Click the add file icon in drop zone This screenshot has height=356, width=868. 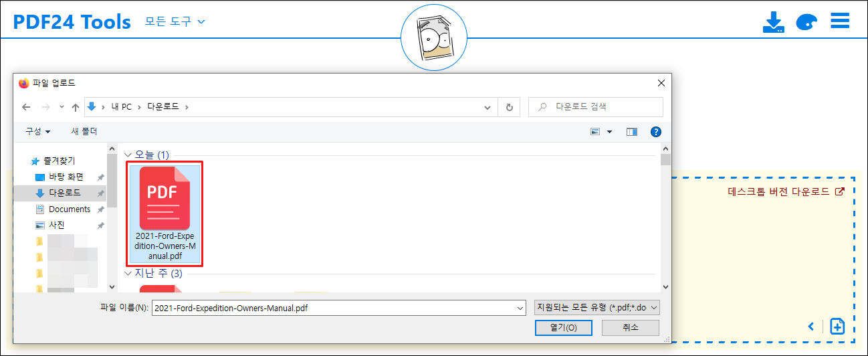pos(837,327)
